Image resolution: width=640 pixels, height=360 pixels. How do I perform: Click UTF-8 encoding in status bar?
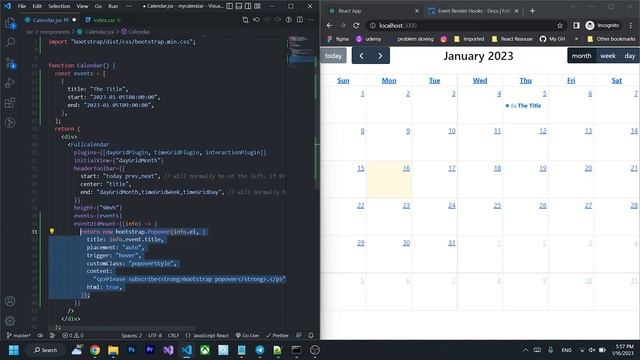155,335
